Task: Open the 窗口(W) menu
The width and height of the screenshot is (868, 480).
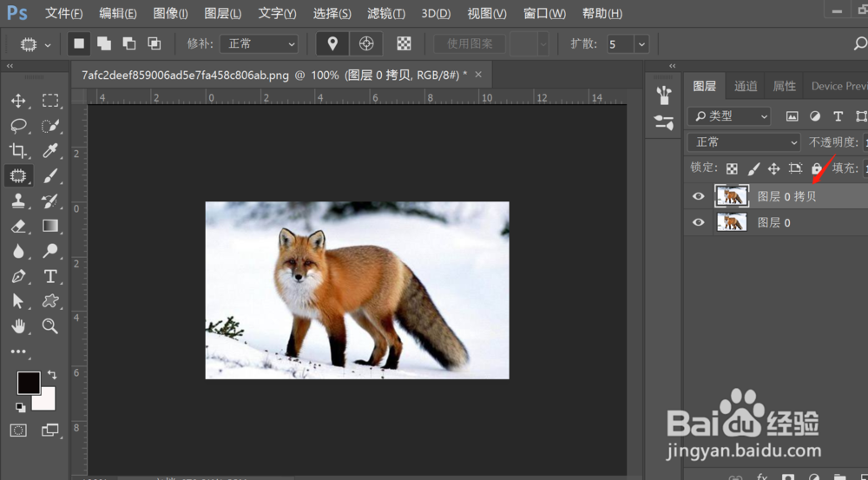Action: click(545, 13)
